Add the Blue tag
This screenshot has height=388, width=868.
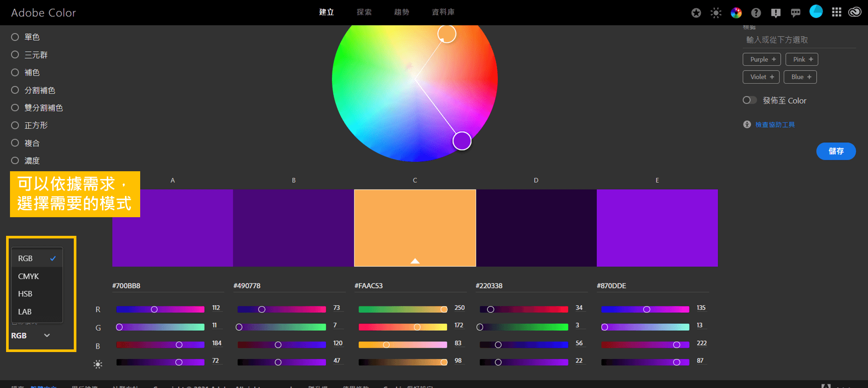tap(800, 77)
